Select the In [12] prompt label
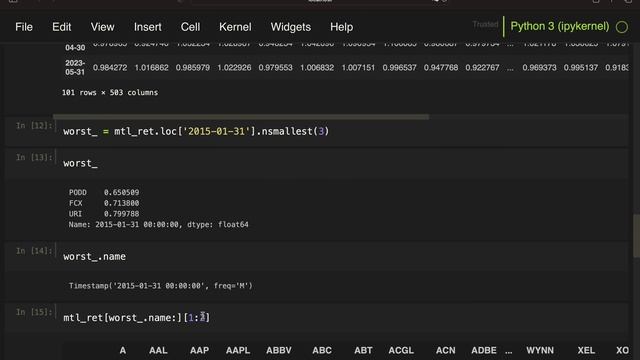This screenshot has width=640, height=360. click(x=34, y=126)
